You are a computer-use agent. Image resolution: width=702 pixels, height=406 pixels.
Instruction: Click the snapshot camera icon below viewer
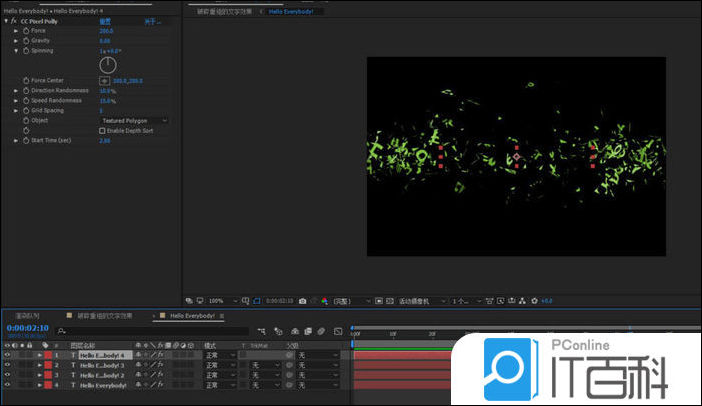[x=302, y=300]
